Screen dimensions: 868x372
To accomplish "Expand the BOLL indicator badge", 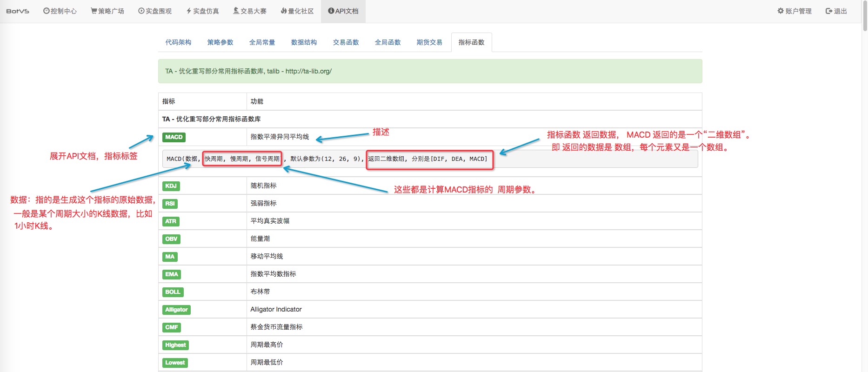I will 173,292.
